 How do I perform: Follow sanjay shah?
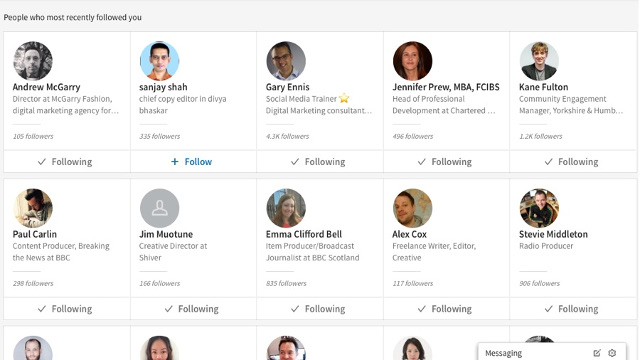193,162
